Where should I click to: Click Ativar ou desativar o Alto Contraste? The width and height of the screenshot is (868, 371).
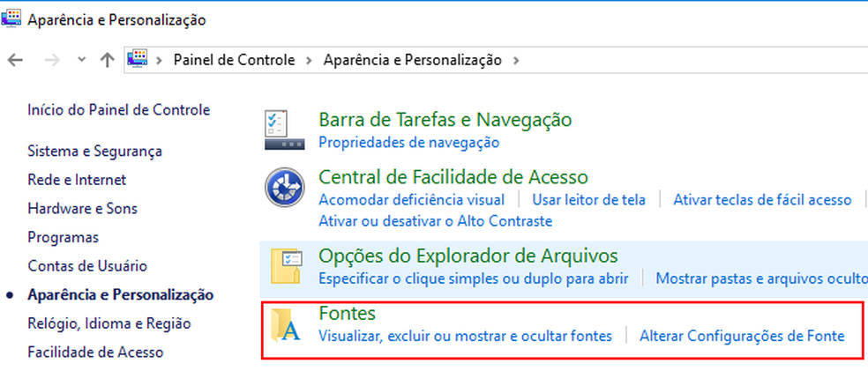point(435,220)
